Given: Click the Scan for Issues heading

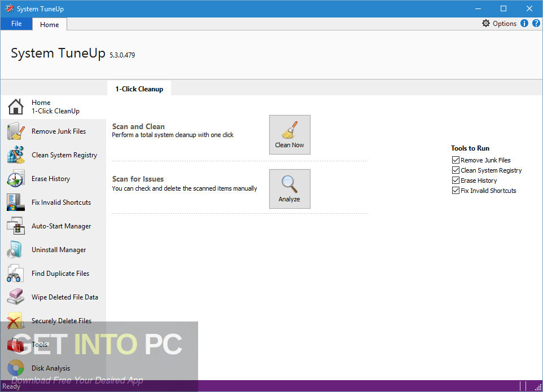Looking at the screenshot, I should (x=138, y=179).
